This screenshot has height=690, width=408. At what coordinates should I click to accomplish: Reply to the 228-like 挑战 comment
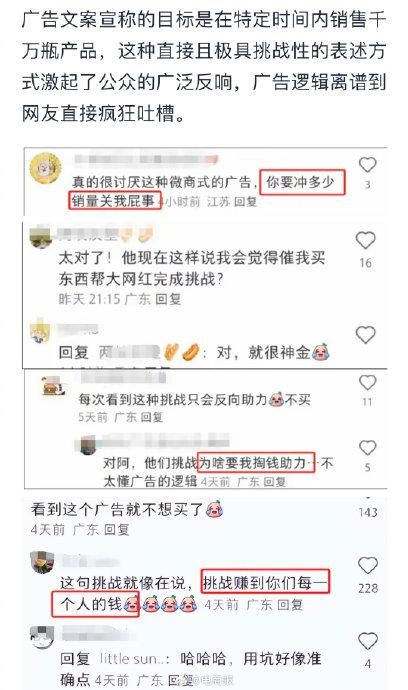(x=290, y=605)
